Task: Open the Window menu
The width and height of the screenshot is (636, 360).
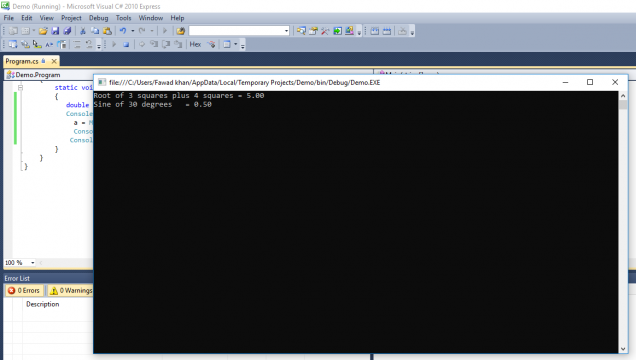Action: pos(150,18)
